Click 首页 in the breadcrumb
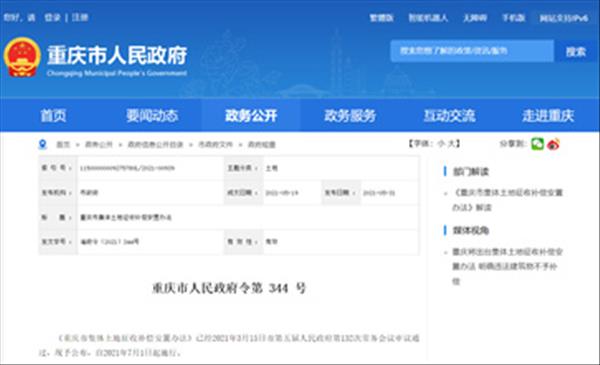The width and height of the screenshot is (600, 365). click(63, 145)
